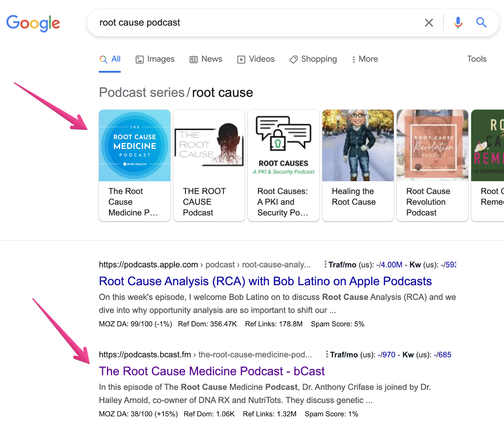Click 'Spam Score: 1%' metric
This screenshot has width=504, height=431.
point(332,414)
